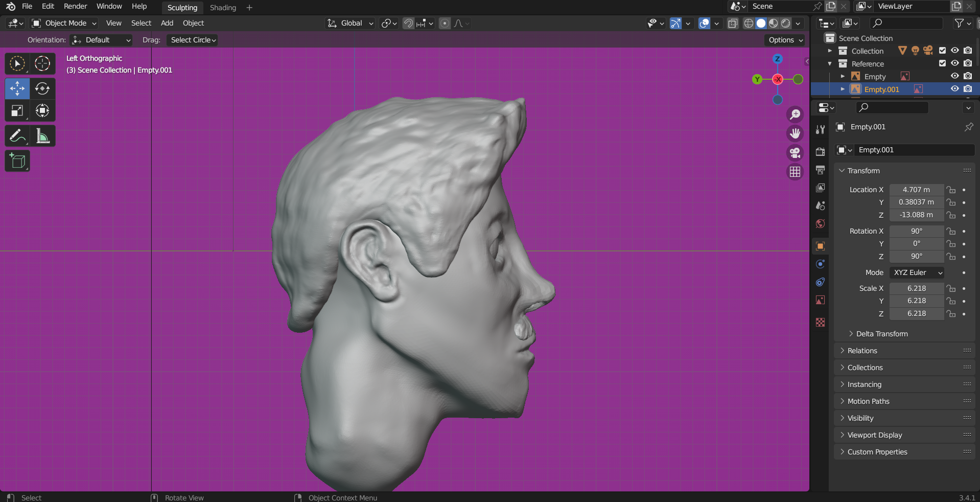Open the World properties tab

tap(820, 223)
